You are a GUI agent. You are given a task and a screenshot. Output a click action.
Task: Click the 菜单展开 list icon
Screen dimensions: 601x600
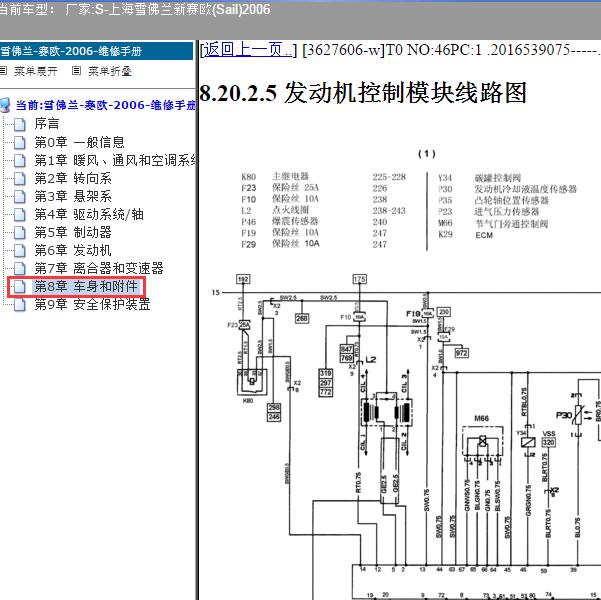click(x=3, y=71)
